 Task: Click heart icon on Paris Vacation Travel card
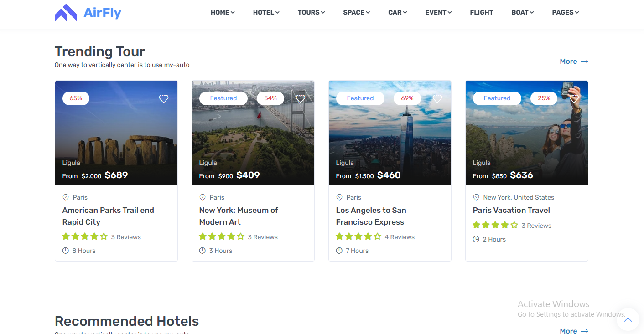[x=574, y=98]
